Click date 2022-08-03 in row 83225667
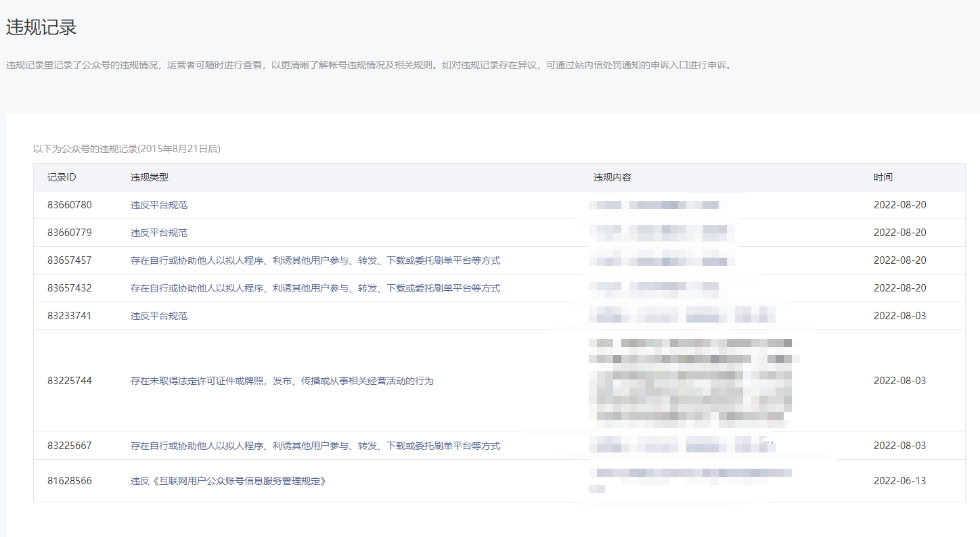The width and height of the screenshot is (980, 537). (900, 446)
